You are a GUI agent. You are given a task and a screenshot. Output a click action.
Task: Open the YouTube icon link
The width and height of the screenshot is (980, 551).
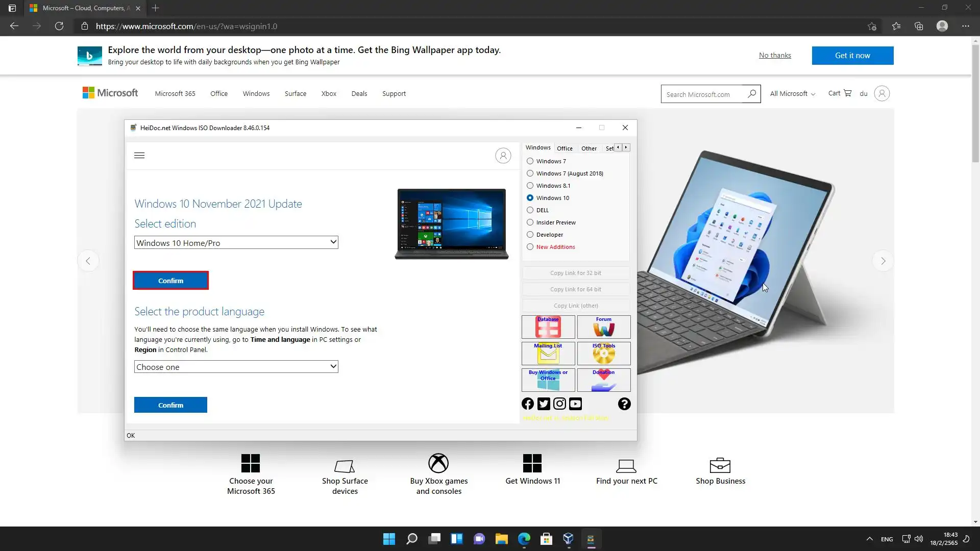pyautogui.click(x=575, y=404)
